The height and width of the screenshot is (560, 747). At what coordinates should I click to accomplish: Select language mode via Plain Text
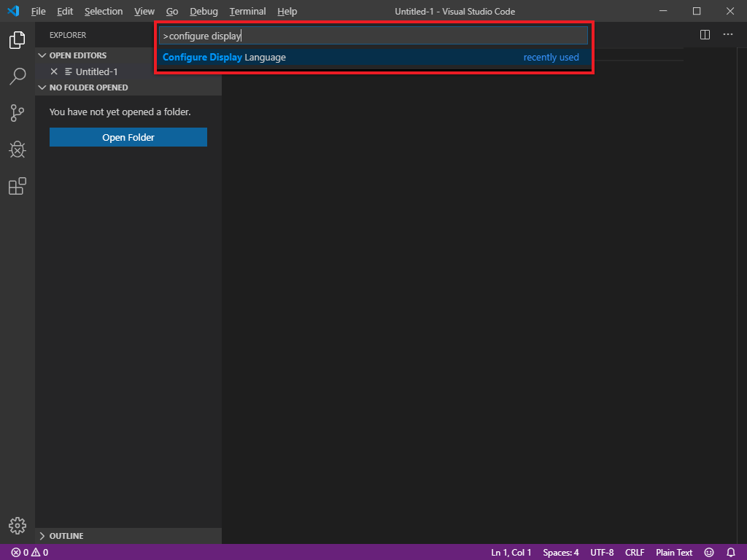(x=674, y=553)
